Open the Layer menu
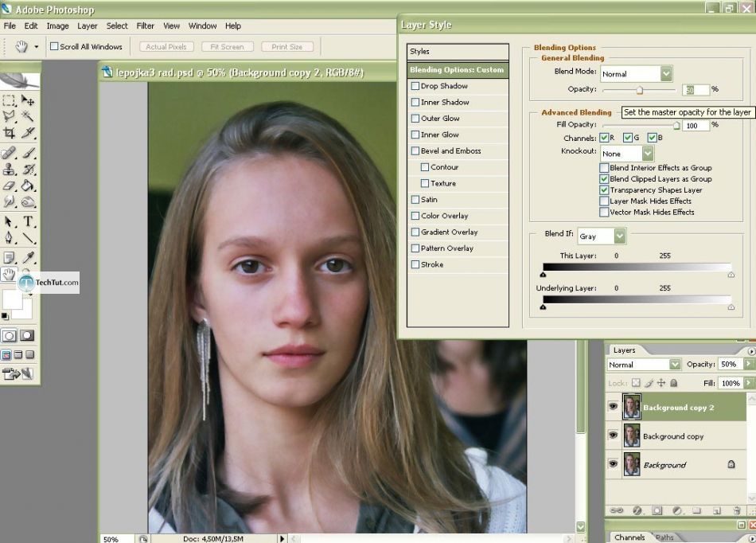 coord(88,26)
